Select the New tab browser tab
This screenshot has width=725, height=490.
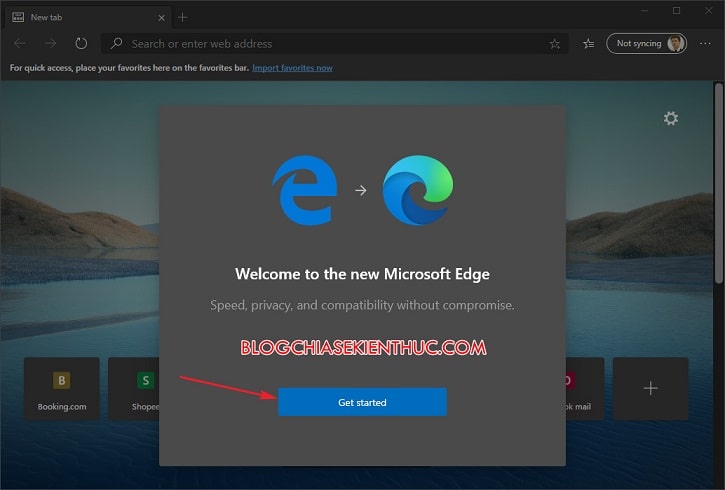[88, 18]
